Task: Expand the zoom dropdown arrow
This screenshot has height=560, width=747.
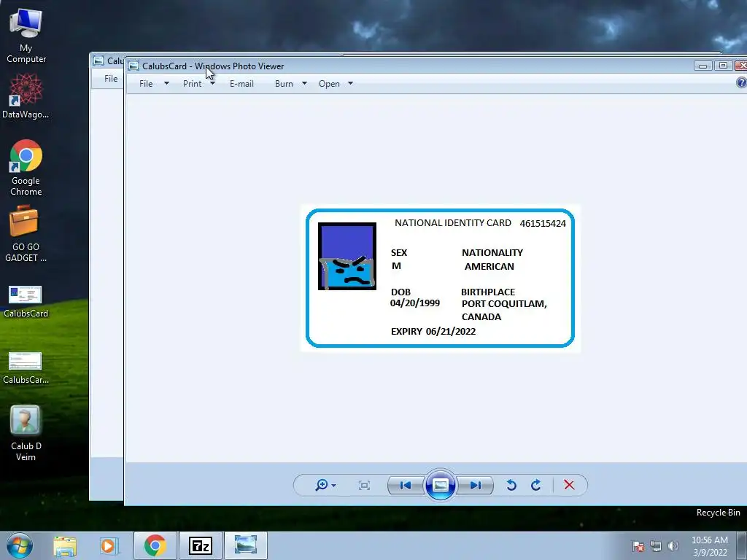Action: pyautogui.click(x=333, y=486)
